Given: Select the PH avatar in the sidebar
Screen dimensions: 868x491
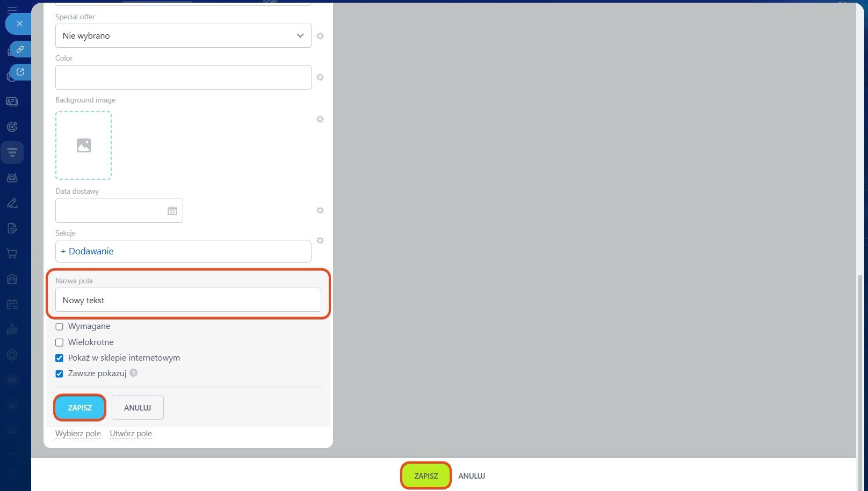Looking at the screenshot, I should (x=12, y=380).
